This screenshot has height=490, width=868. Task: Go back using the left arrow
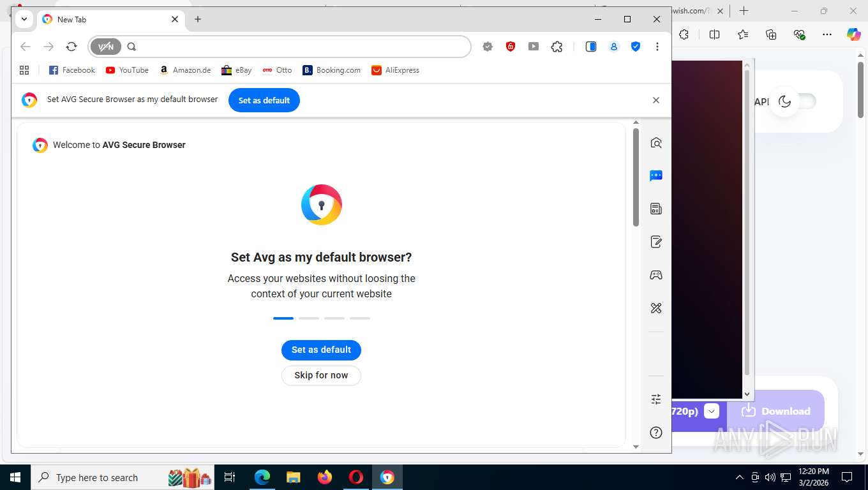(x=26, y=47)
